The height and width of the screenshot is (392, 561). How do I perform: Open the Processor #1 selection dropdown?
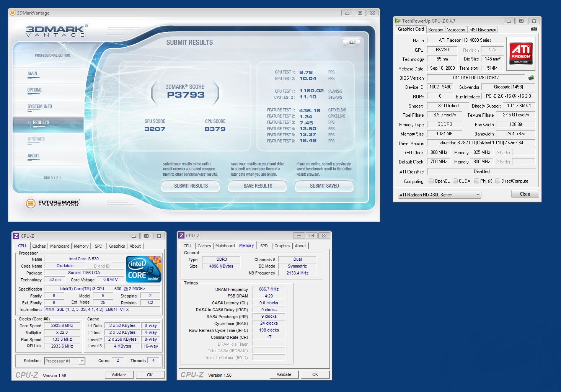[x=65, y=361]
